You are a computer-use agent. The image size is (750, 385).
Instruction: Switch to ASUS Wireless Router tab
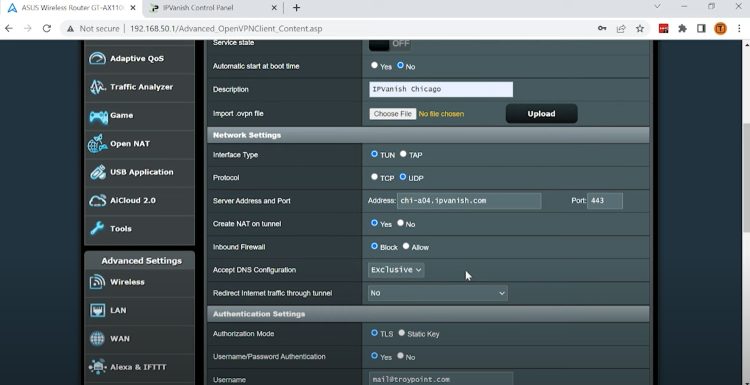72,8
